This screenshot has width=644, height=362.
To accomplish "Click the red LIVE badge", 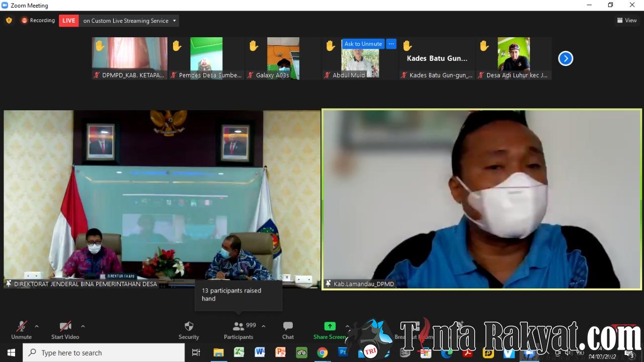I will tap(69, 21).
